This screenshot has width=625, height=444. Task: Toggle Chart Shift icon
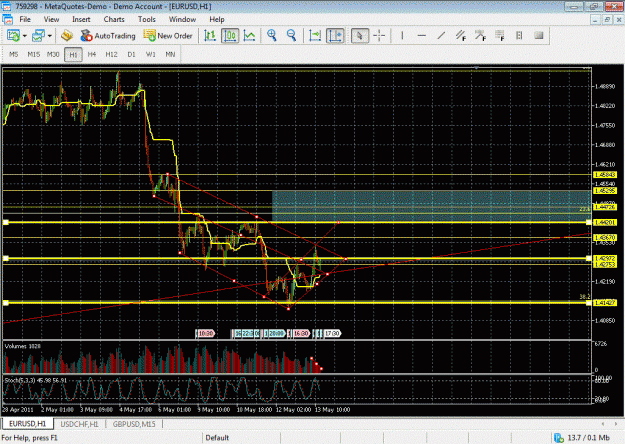[x=335, y=36]
